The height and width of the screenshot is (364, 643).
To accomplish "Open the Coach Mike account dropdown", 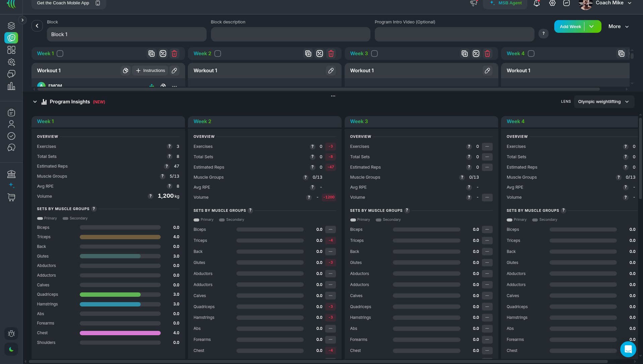I will point(605,3).
